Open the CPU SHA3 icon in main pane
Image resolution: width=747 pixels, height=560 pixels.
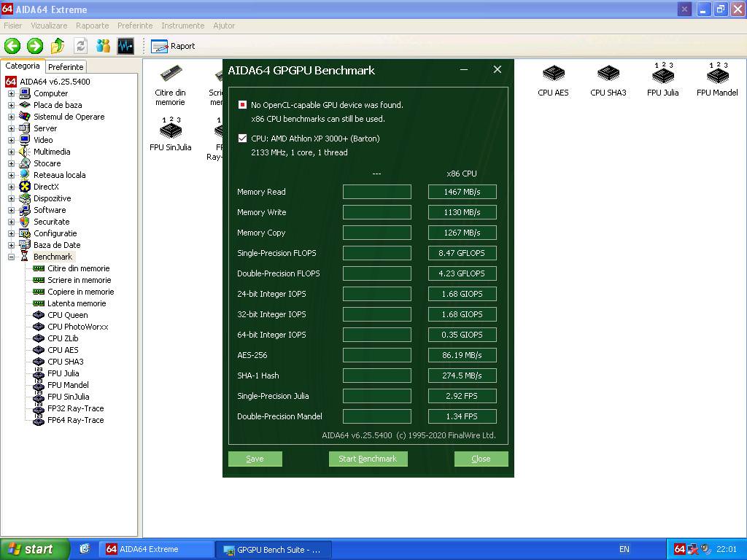[x=608, y=80]
